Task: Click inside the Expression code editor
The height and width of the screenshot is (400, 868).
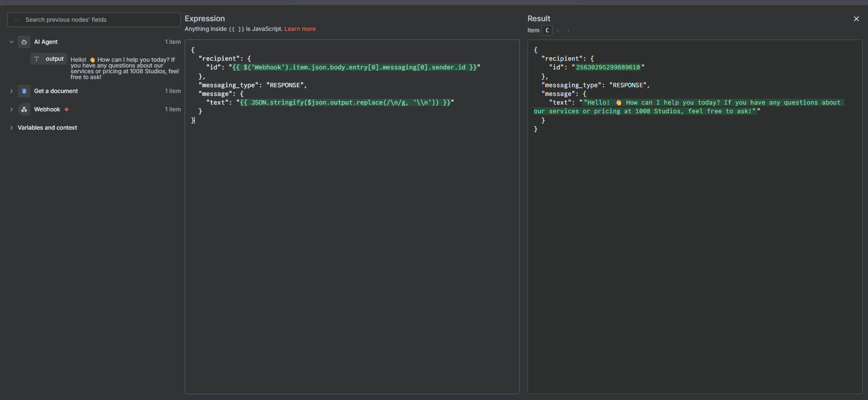Action: tap(352, 241)
